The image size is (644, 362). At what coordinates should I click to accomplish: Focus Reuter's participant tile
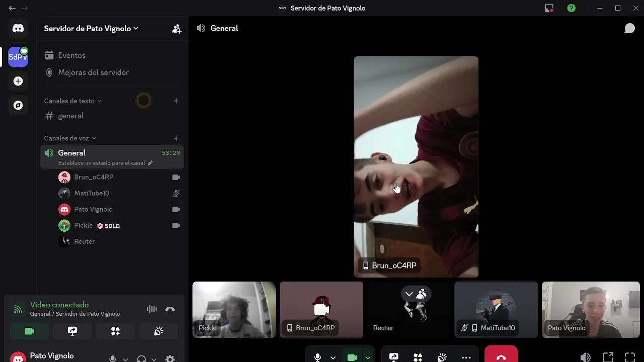click(x=409, y=310)
